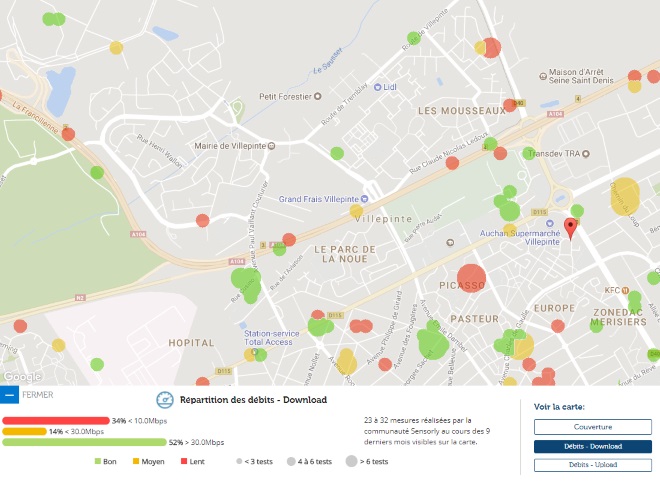This screenshot has width=660, height=487.
Task: Show the Débits - Upload map
Action: 593,465
